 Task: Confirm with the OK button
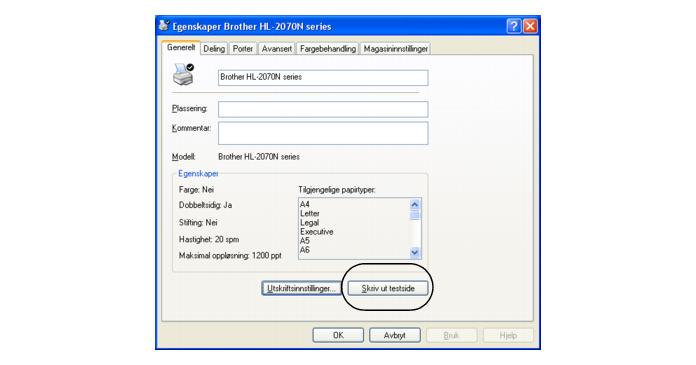click(338, 335)
